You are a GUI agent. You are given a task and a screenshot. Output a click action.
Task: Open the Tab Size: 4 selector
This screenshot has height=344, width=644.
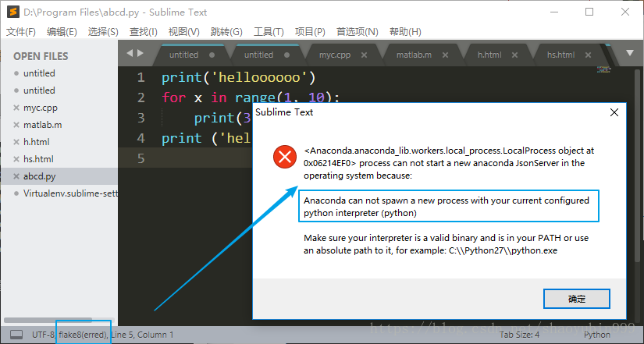(520, 335)
